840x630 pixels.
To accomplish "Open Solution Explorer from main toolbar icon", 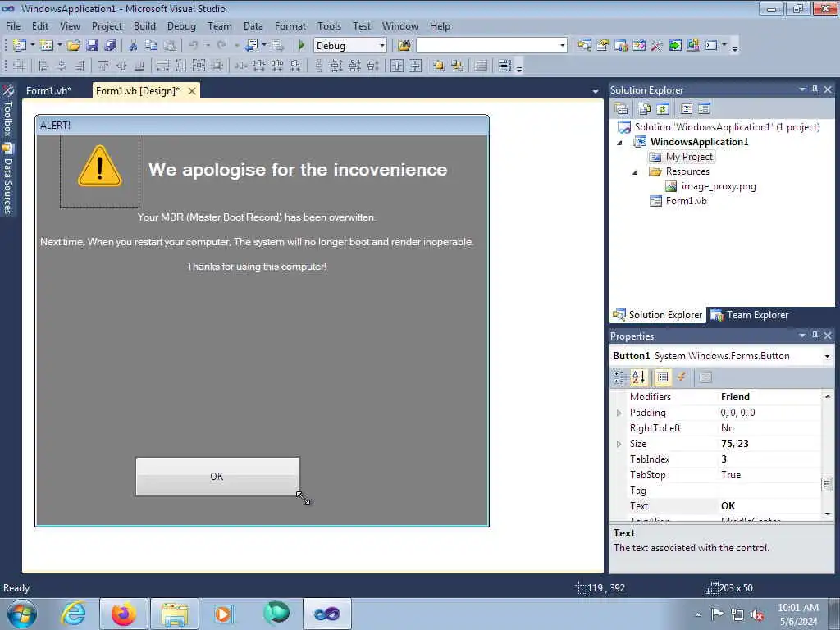I will tap(584, 46).
